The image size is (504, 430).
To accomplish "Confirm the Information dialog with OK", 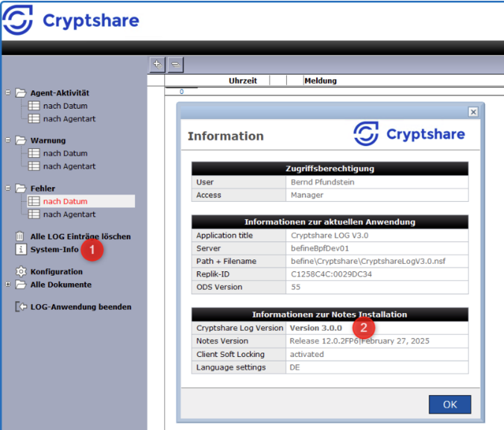I will (x=450, y=405).
